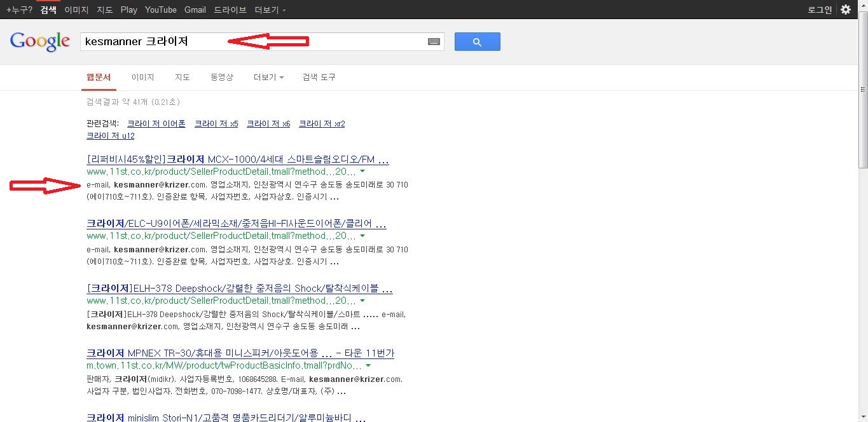Open result 크라이저/ELC-U9이어폰/세라믹소재
Screen dimensions: 868x422
coord(237,224)
